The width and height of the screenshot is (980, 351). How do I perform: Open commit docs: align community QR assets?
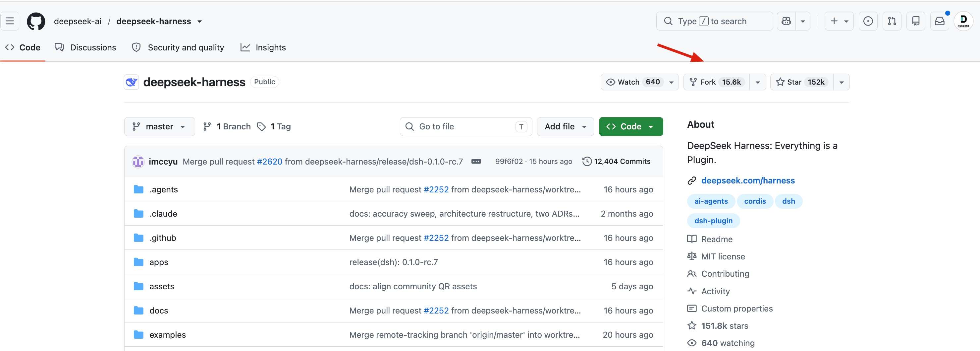point(413,286)
